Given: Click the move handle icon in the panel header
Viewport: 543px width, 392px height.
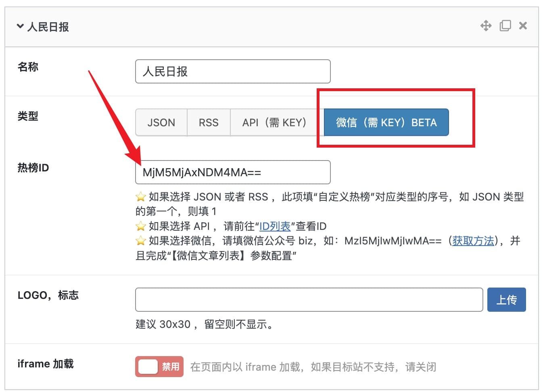Looking at the screenshot, I should [x=486, y=26].
